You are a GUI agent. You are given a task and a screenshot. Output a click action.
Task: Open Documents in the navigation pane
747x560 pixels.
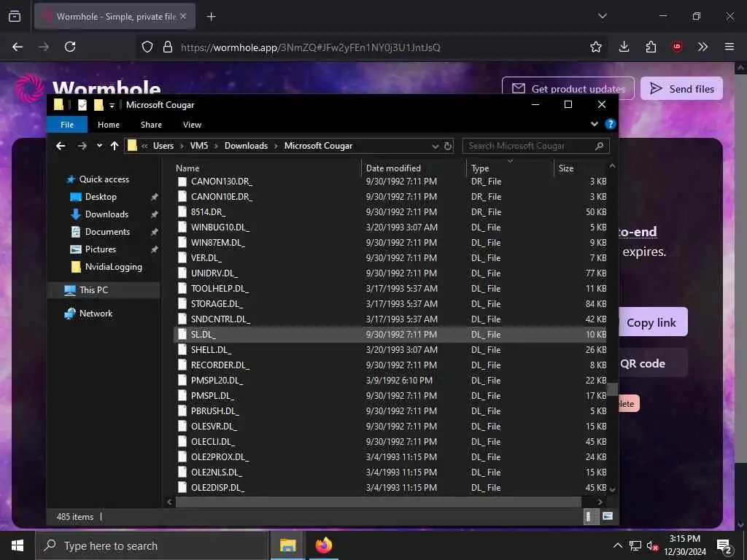(x=107, y=232)
